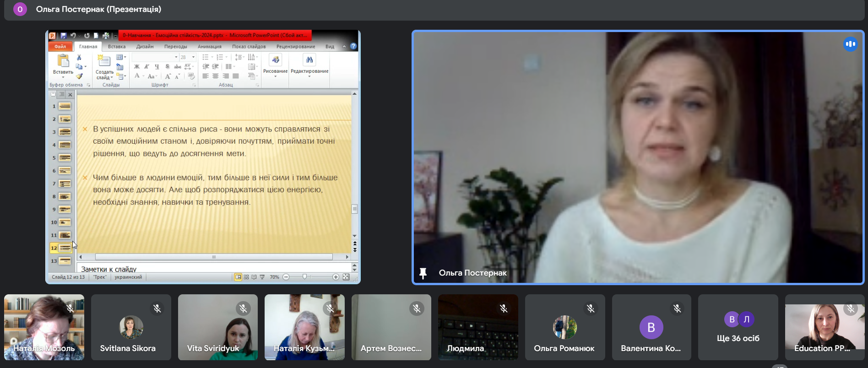Toggle underline Ч formatting
Image resolution: width=868 pixels, height=368 pixels.
tap(157, 67)
